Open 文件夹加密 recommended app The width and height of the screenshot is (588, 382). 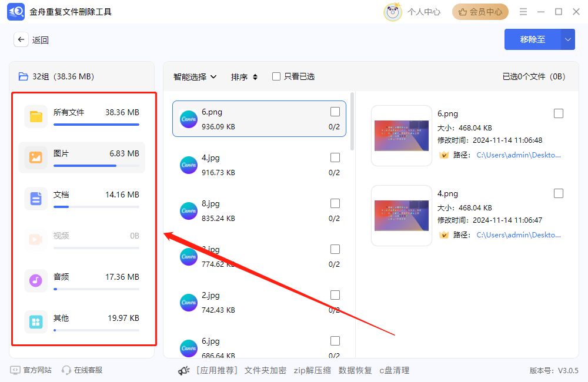(x=265, y=370)
